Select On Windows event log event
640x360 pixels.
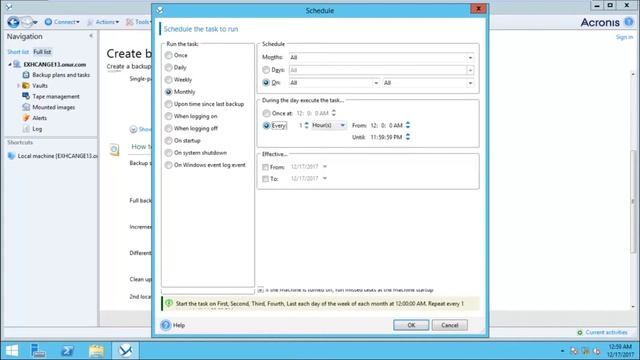(x=169, y=165)
